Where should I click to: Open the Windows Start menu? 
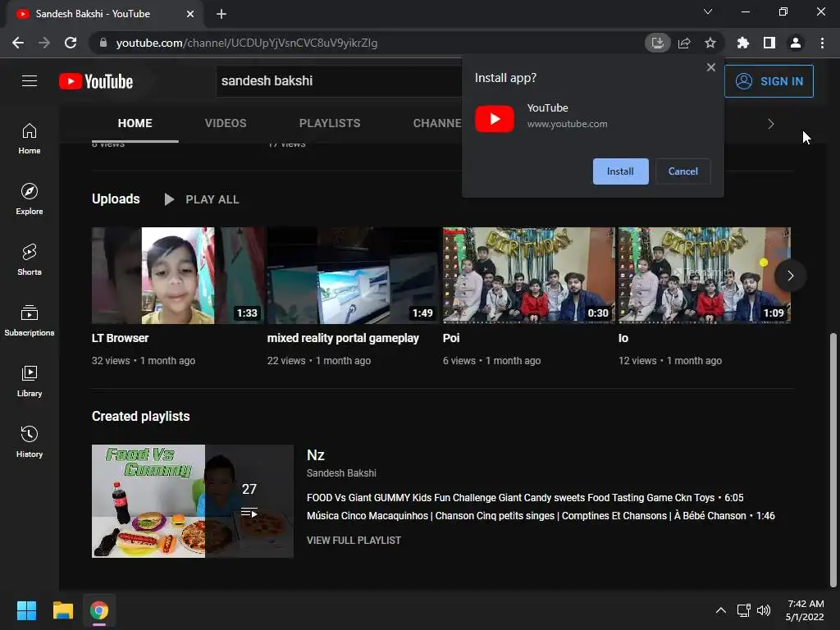26,610
